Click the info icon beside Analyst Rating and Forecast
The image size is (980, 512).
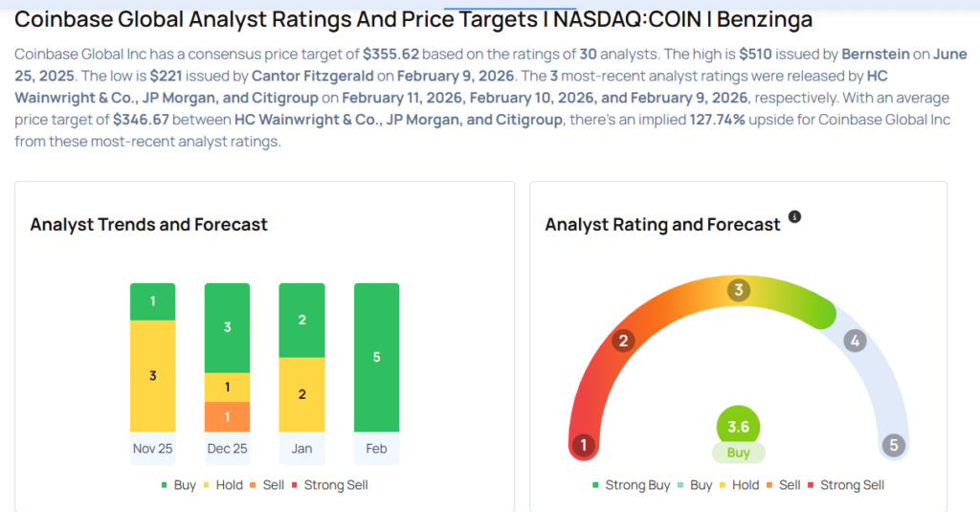[794, 217]
